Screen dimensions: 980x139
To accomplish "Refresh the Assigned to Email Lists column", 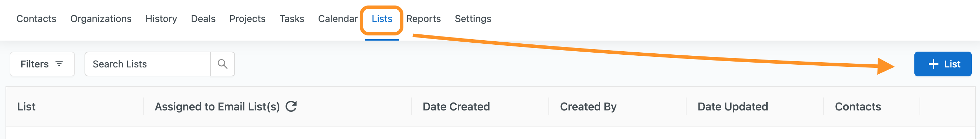I will (291, 106).
